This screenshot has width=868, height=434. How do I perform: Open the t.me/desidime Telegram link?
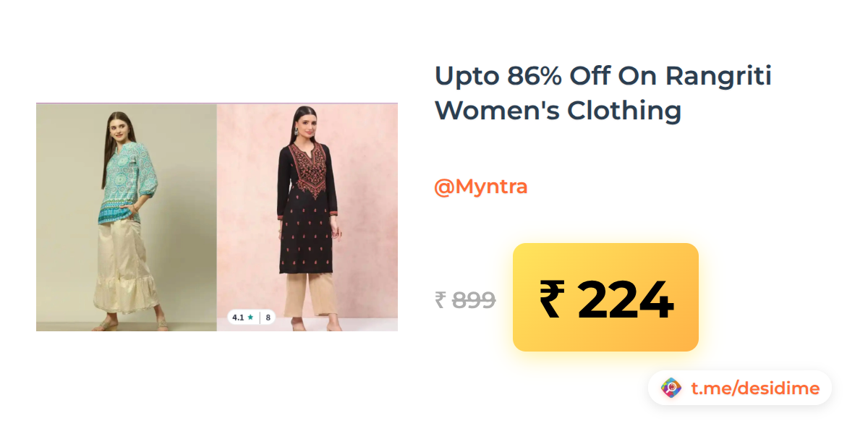(755, 388)
